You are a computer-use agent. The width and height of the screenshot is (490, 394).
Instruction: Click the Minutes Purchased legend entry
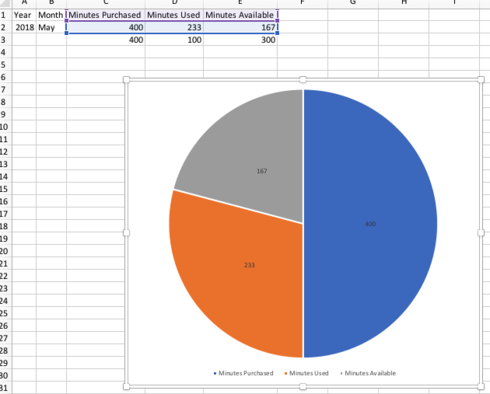point(243,373)
